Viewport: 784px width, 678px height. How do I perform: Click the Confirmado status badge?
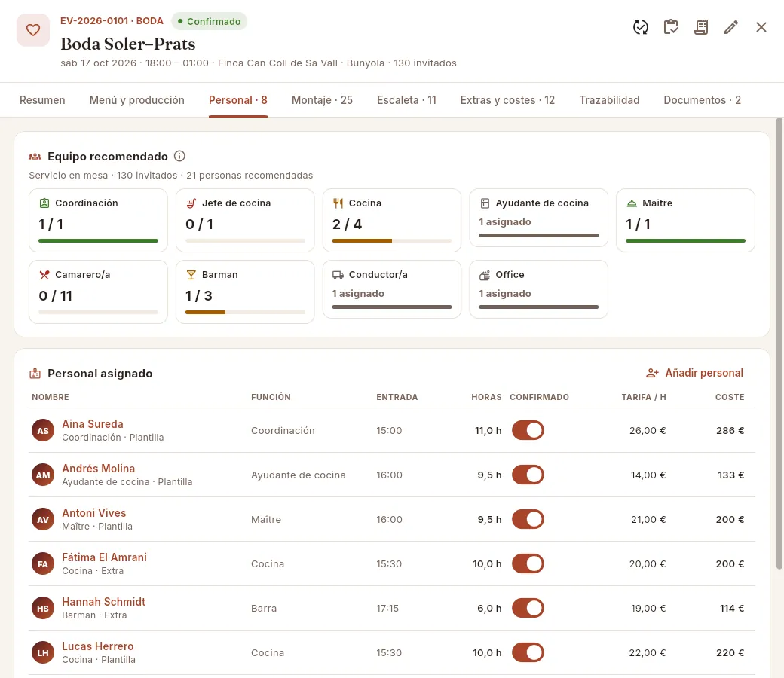tap(209, 22)
